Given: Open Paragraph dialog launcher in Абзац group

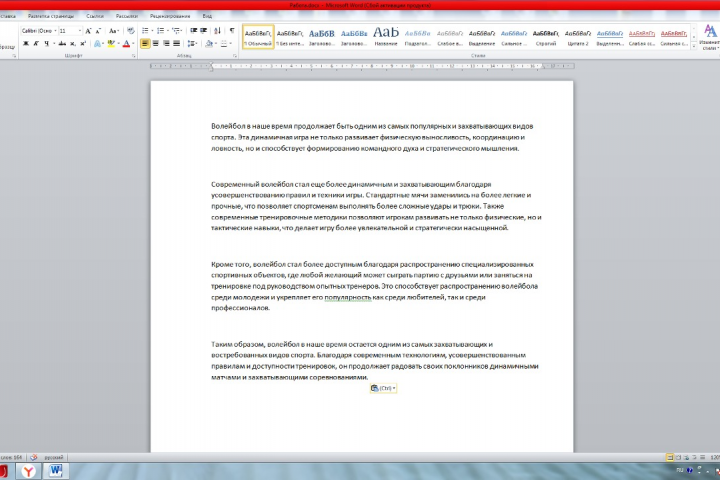Looking at the screenshot, I should click(235, 56).
